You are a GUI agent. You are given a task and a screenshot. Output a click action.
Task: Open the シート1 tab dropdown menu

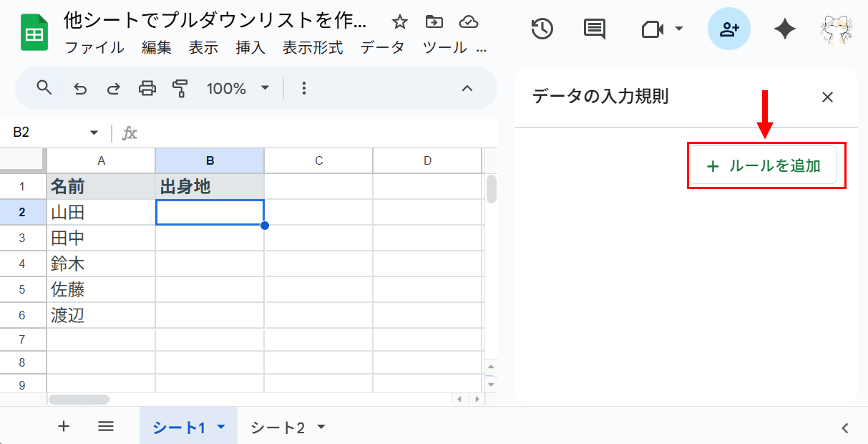pos(220,425)
